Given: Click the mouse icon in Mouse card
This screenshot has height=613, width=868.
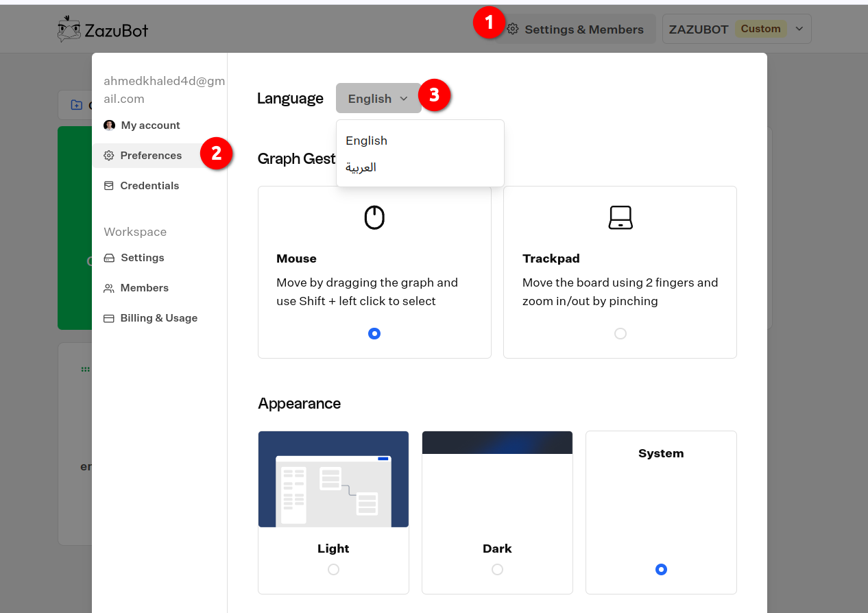Looking at the screenshot, I should 374,217.
